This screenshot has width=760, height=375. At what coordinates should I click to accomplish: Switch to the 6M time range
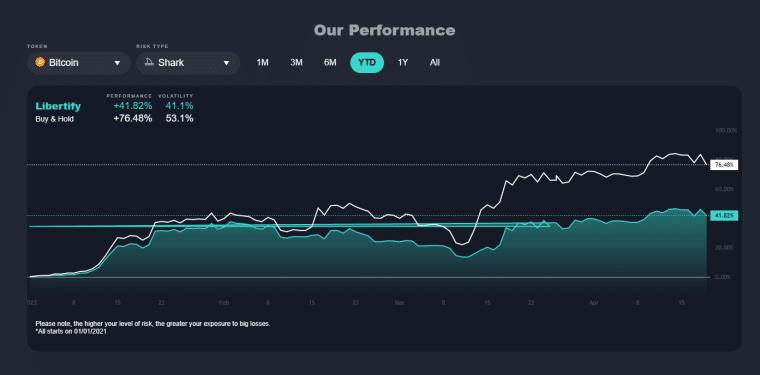(330, 62)
